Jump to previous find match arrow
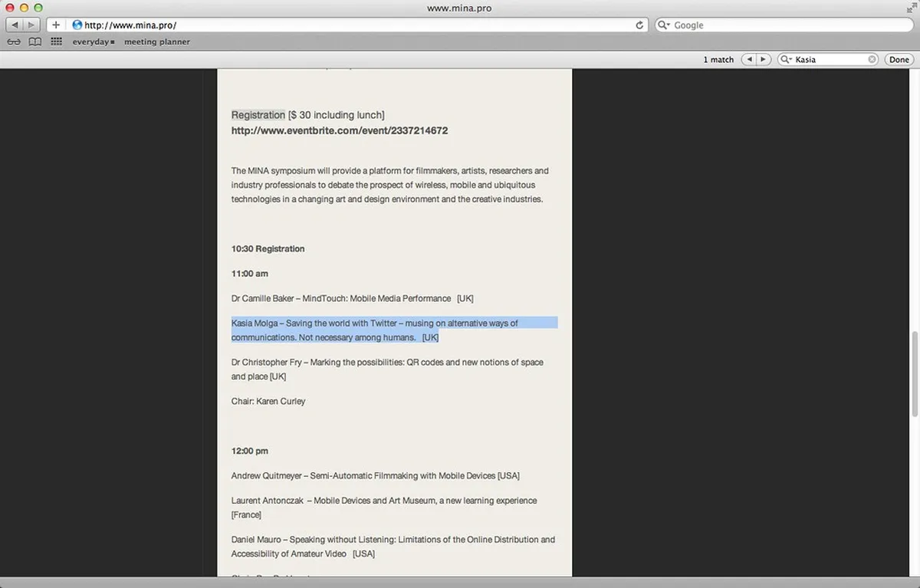The image size is (920, 588). click(748, 60)
